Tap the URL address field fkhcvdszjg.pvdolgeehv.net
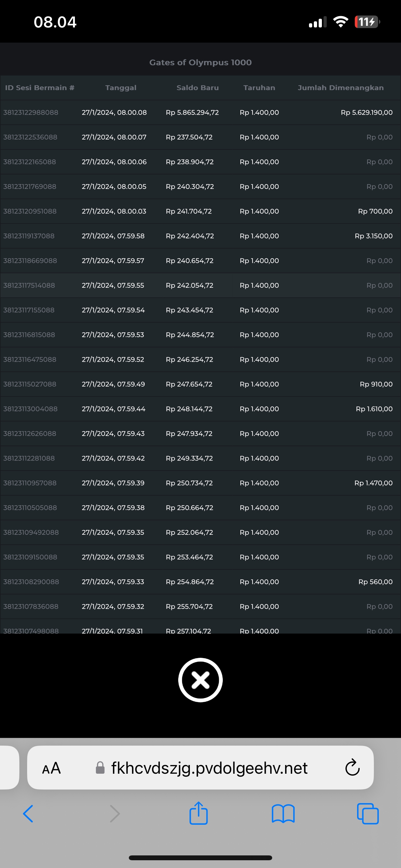 click(209, 768)
